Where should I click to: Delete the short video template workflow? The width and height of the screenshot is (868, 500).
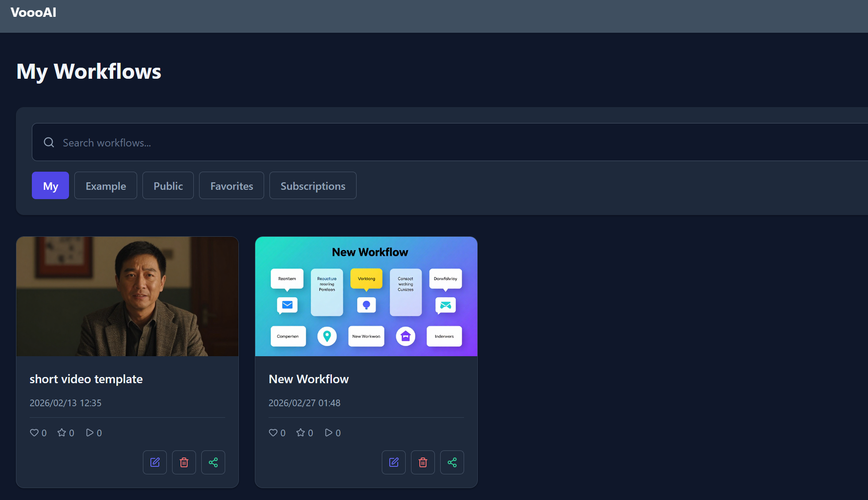coord(184,462)
